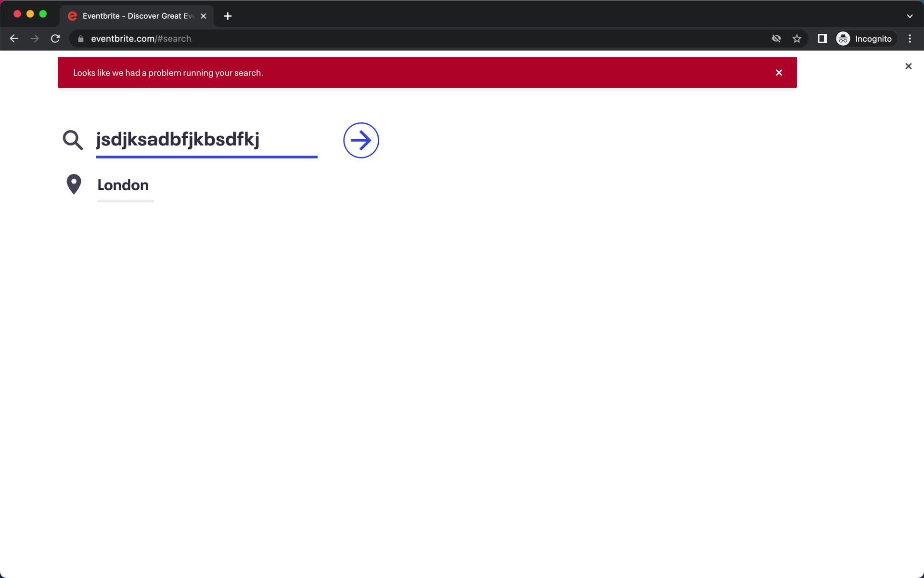Open the tracking protection eye icon
Screen dimensions: 924x578
(x=776, y=39)
